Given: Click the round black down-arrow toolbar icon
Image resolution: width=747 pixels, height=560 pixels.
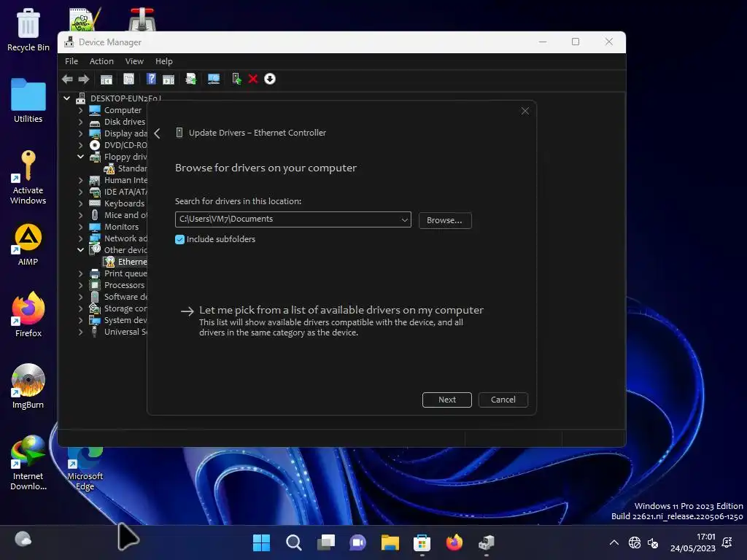Looking at the screenshot, I should click(x=270, y=79).
